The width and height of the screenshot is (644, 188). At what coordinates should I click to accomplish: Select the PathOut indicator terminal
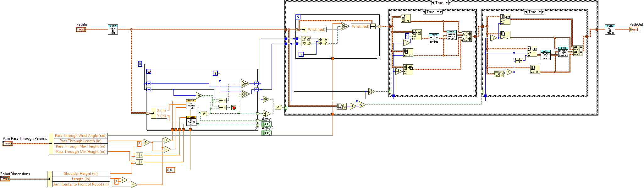[x=634, y=30]
